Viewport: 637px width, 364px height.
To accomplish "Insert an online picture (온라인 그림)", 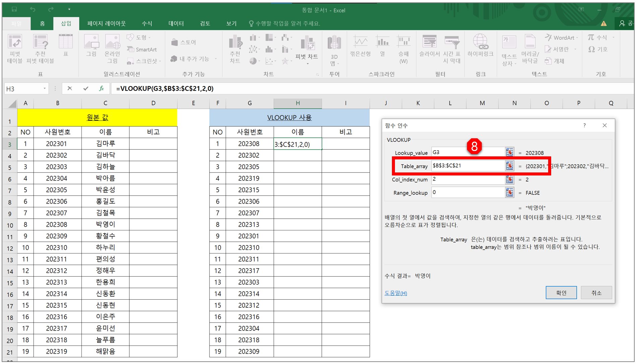I will click(112, 49).
